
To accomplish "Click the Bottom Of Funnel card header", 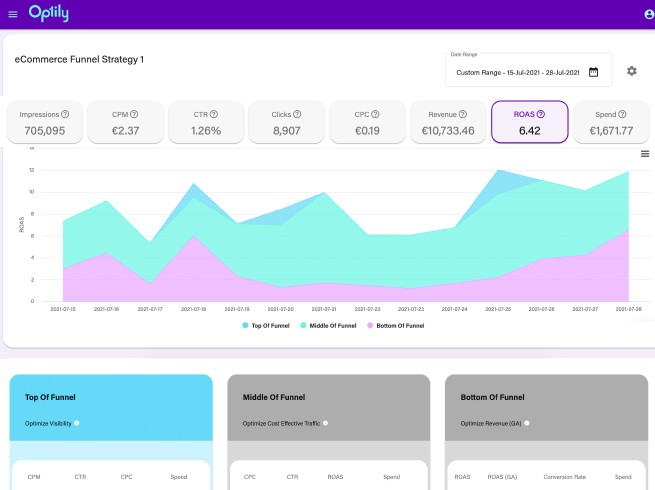I will [x=546, y=407].
